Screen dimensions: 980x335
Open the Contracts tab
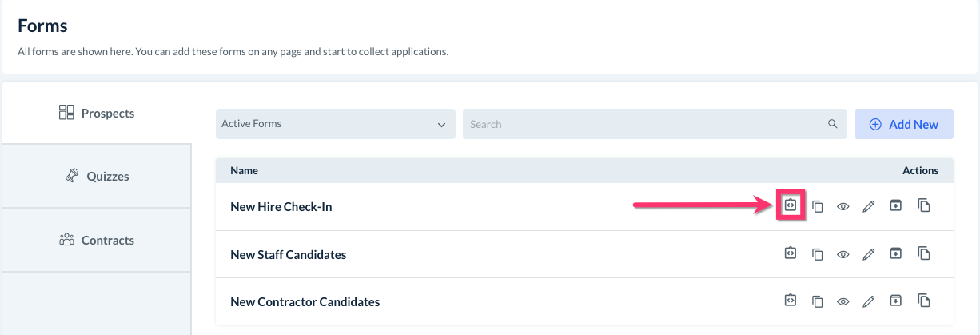tap(97, 240)
